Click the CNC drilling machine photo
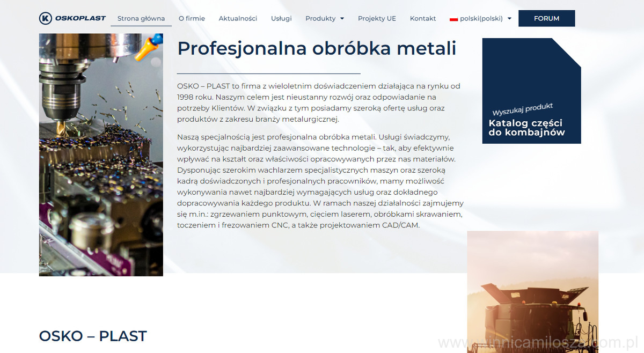 [101, 155]
